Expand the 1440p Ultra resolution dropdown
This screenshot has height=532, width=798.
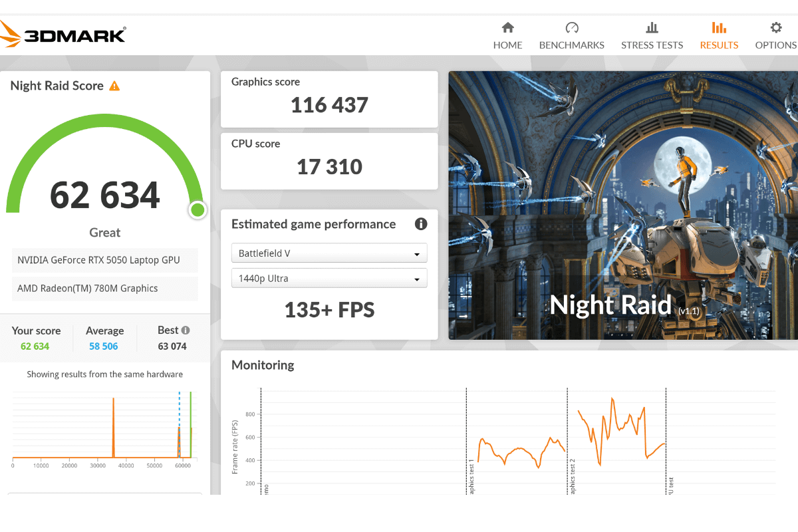329,279
